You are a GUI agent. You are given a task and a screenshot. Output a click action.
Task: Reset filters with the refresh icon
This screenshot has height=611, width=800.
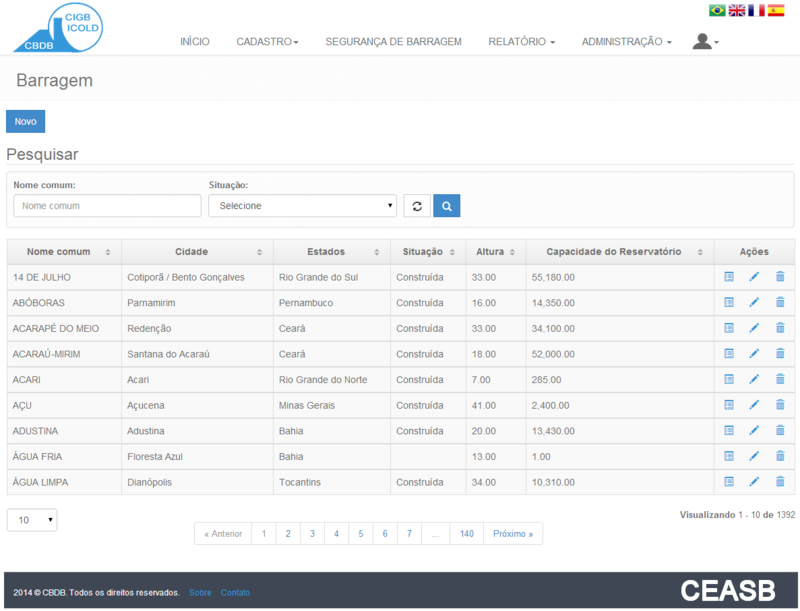pyautogui.click(x=417, y=206)
